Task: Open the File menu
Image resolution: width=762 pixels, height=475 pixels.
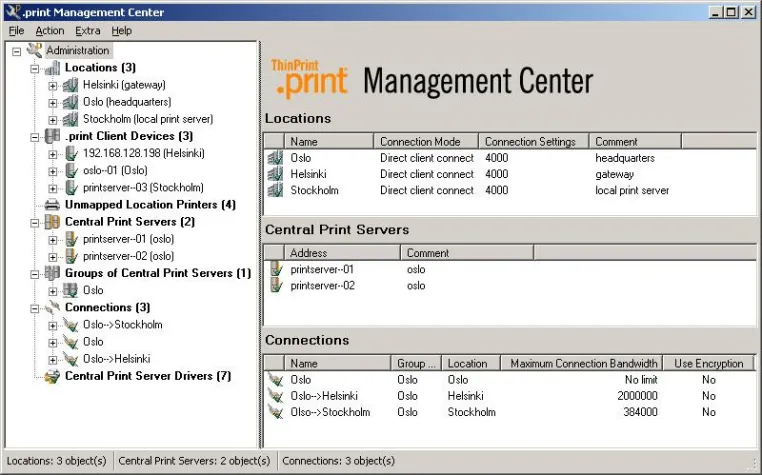Action: click(16, 31)
